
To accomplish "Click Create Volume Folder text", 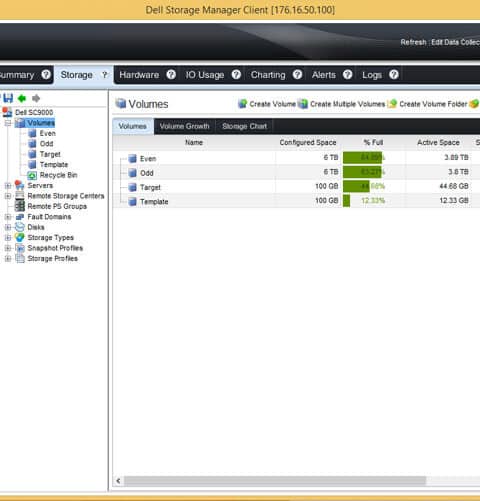I will pyautogui.click(x=433, y=104).
